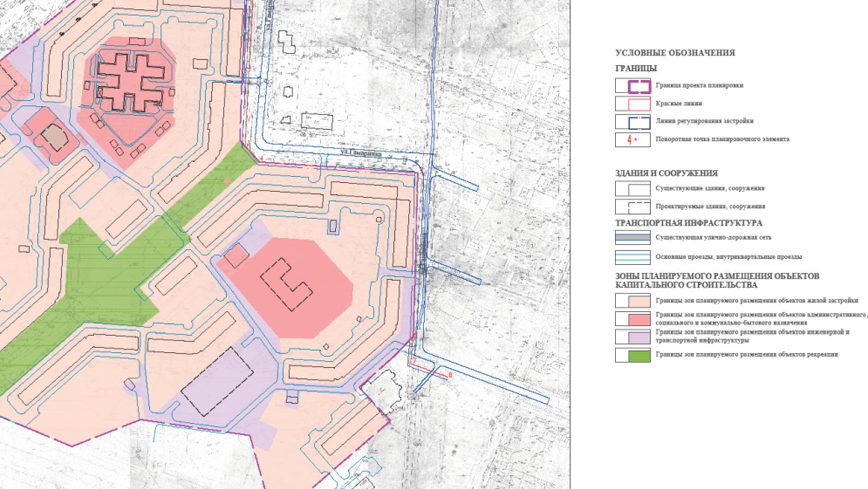Click the brown semicircular building on the map

(x=55, y=137)
